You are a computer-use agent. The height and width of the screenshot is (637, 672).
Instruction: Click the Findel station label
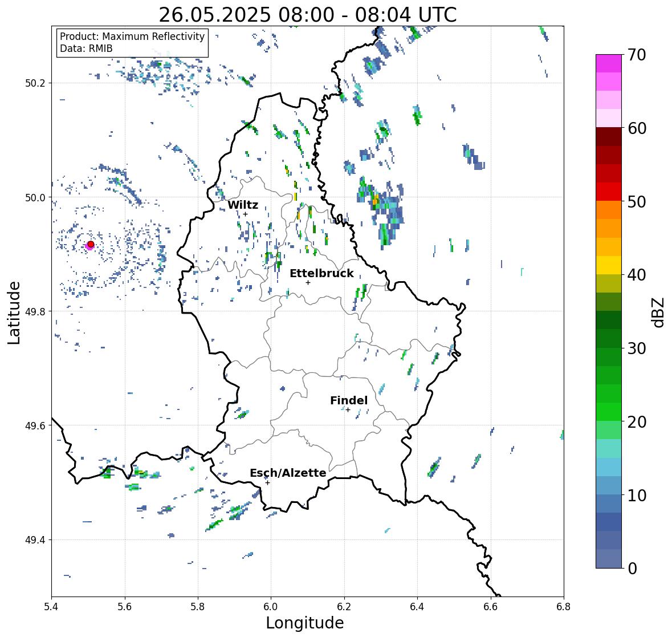pyautogui.click(x=349, y=400)
